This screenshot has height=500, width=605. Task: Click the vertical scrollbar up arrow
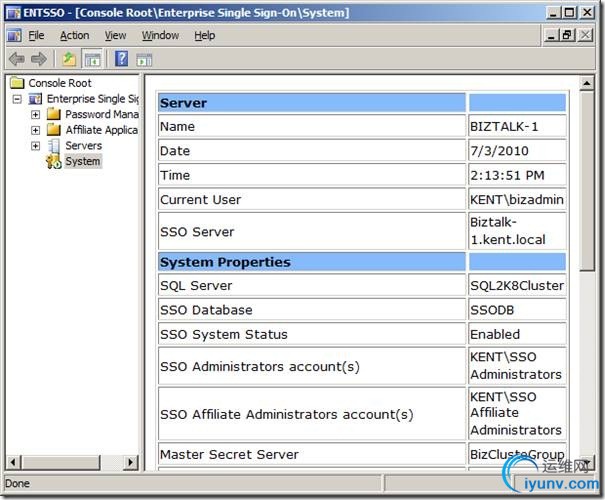(x=587, y=83)
